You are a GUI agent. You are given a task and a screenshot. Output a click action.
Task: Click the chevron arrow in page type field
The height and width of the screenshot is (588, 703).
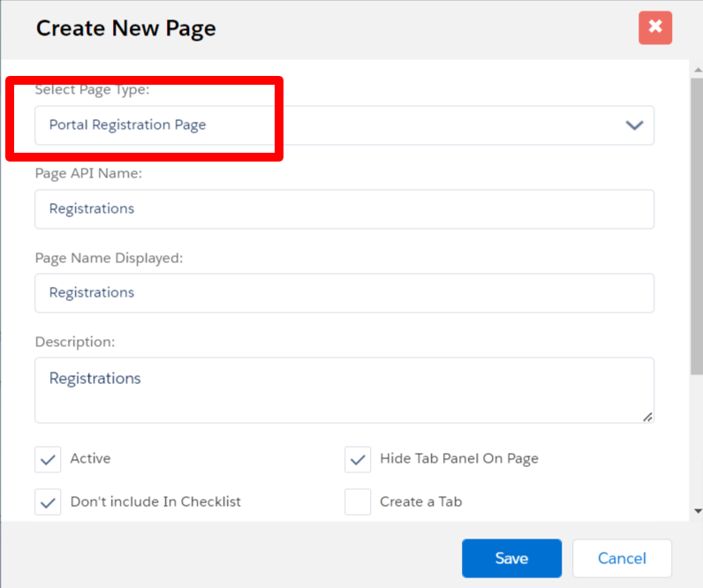point(634,125)
